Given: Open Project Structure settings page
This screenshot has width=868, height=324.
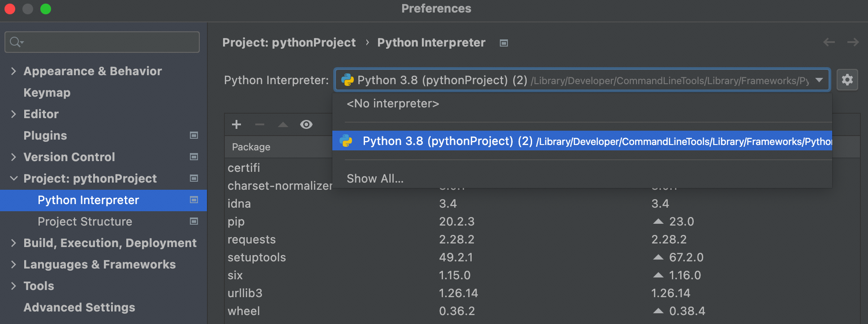Looking at the screenshot, I should coord(85,222).
